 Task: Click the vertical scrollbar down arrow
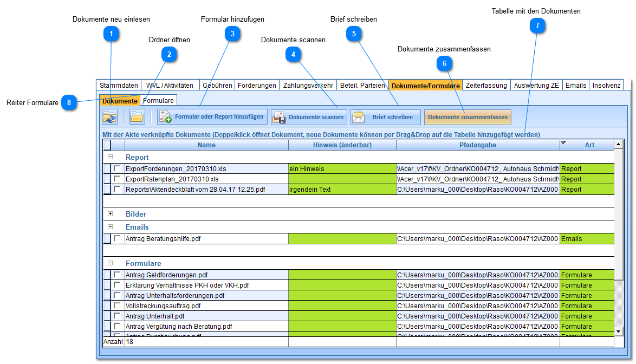pyautogui.click(x=619, y=331)
